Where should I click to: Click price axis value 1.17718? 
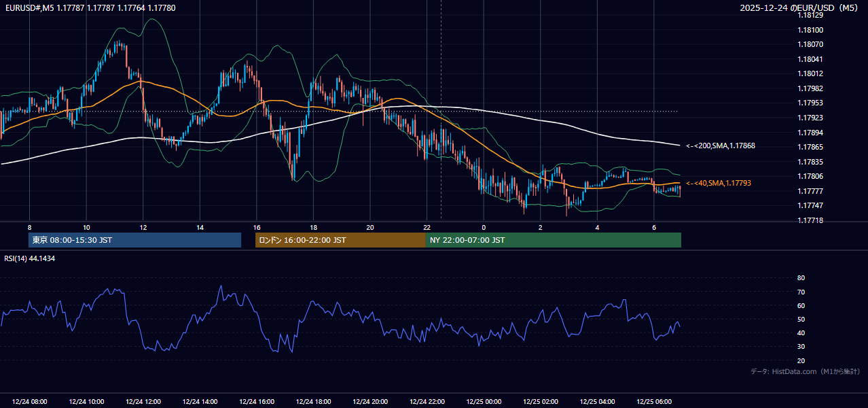pos(810,220)
